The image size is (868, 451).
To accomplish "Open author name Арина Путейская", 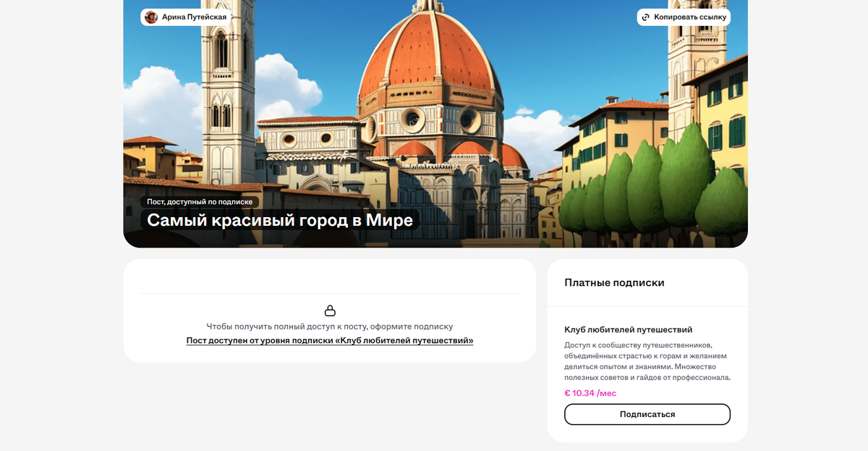I will point(194,17).
